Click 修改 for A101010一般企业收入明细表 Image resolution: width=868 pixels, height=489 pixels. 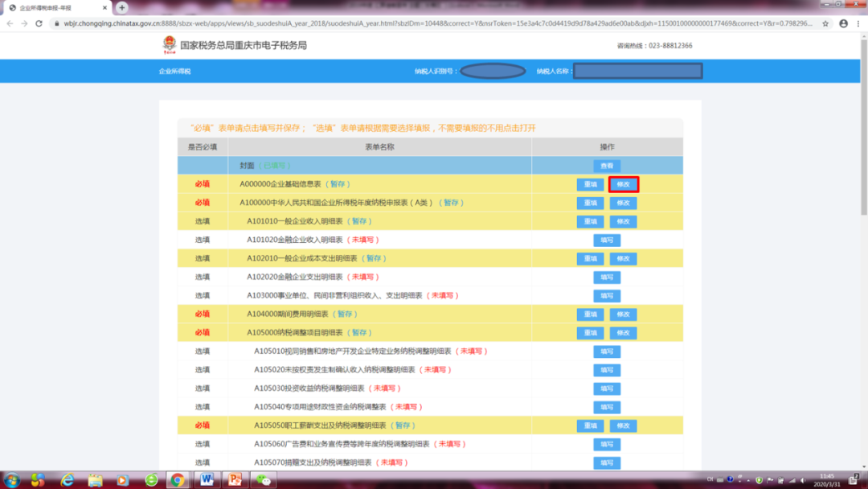point(624,221)
